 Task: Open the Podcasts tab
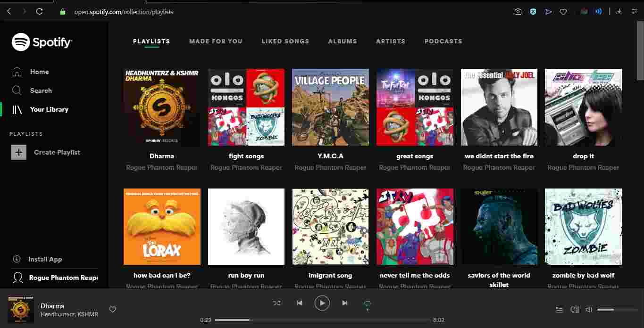pyautogui.click(x=443, y=41)
